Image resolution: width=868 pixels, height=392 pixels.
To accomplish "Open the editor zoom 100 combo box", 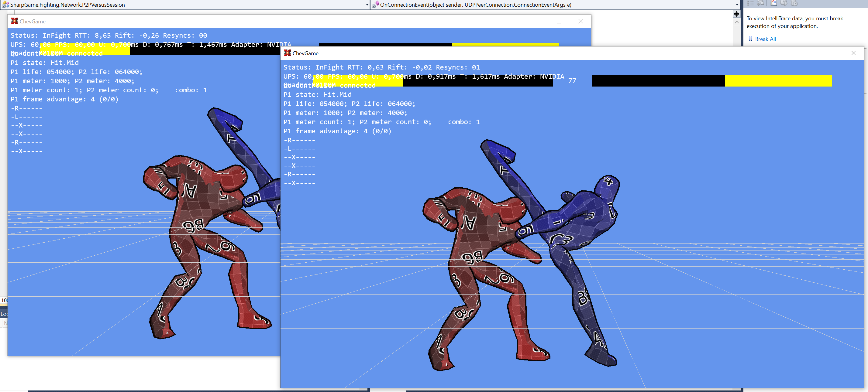I will (x=4, y=300).
